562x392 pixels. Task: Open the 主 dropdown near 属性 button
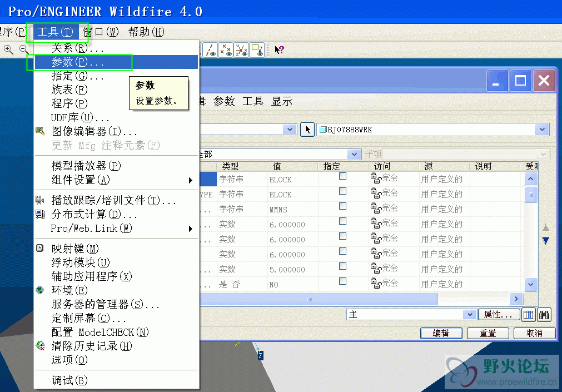coord(470,315)
